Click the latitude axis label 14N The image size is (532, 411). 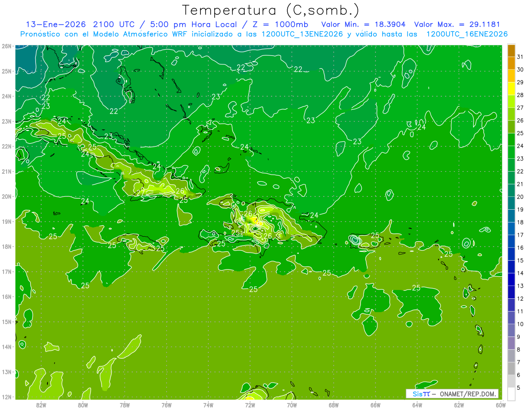(x=7, y=347)
